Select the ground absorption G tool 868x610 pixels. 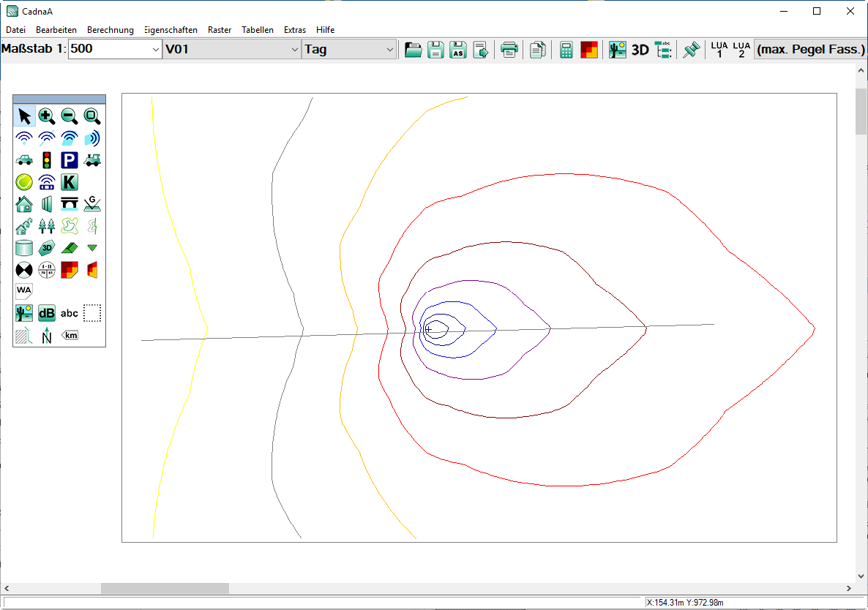coord(92,204)
